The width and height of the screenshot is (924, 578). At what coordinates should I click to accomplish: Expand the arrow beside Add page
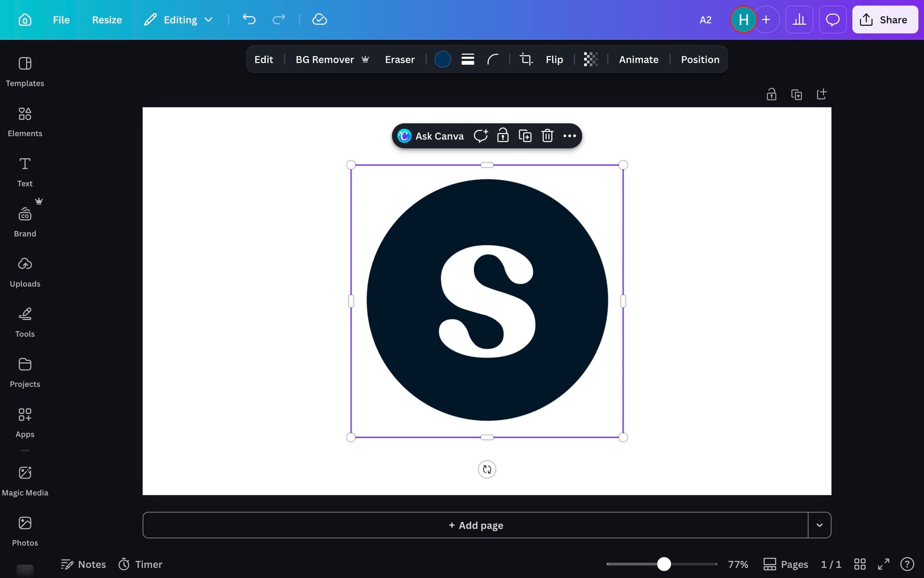(x=819, y=525)
